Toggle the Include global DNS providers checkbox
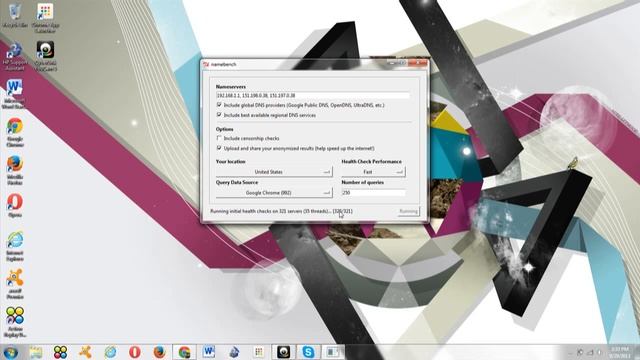The width and height of the screenshot is (640, 360). tap(219, 105)
